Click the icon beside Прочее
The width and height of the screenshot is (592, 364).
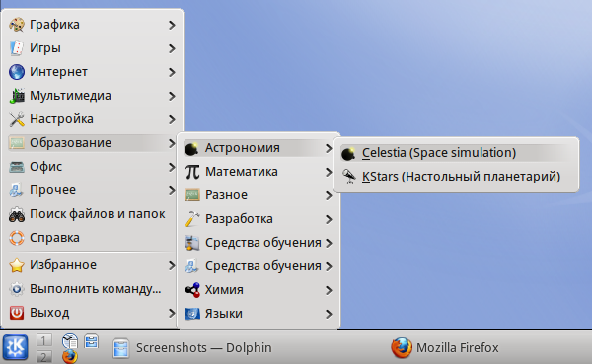pyautogui.click(x=17, y=190)
